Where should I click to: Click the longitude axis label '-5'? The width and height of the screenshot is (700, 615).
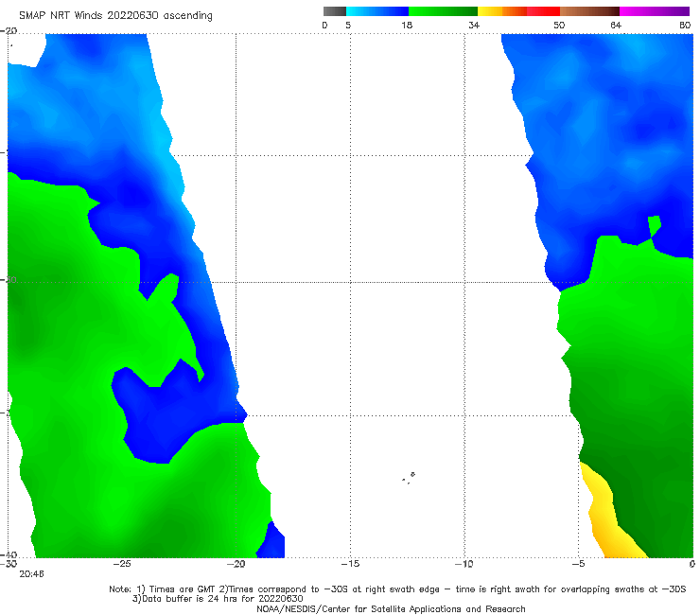pyautogui.click(x=578, y=564)
